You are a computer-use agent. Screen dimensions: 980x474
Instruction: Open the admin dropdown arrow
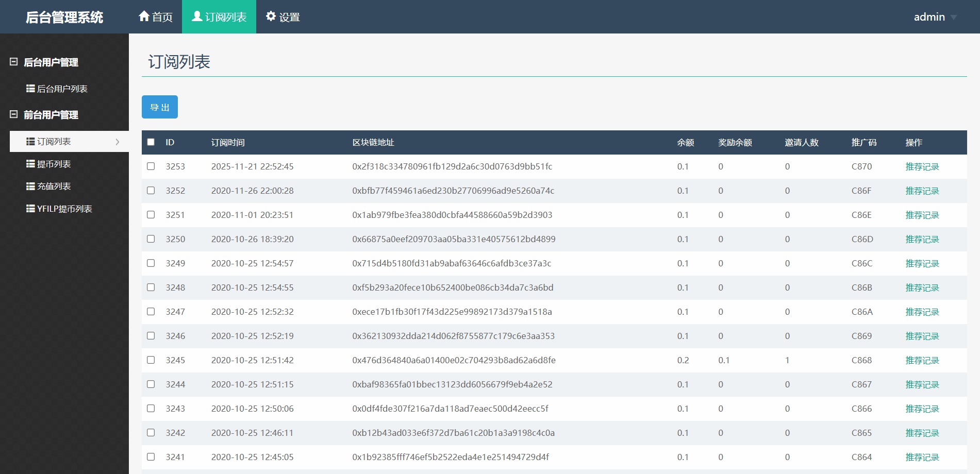(953, 18)
